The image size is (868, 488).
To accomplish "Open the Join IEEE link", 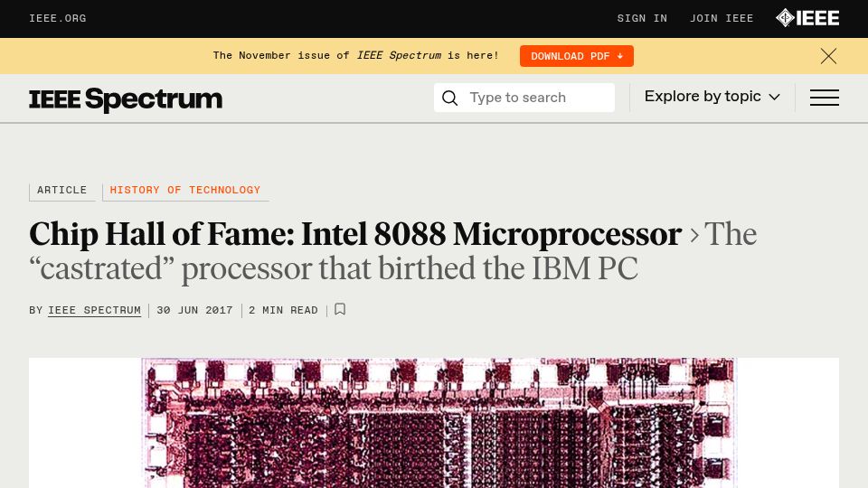I will coord(722,19).
